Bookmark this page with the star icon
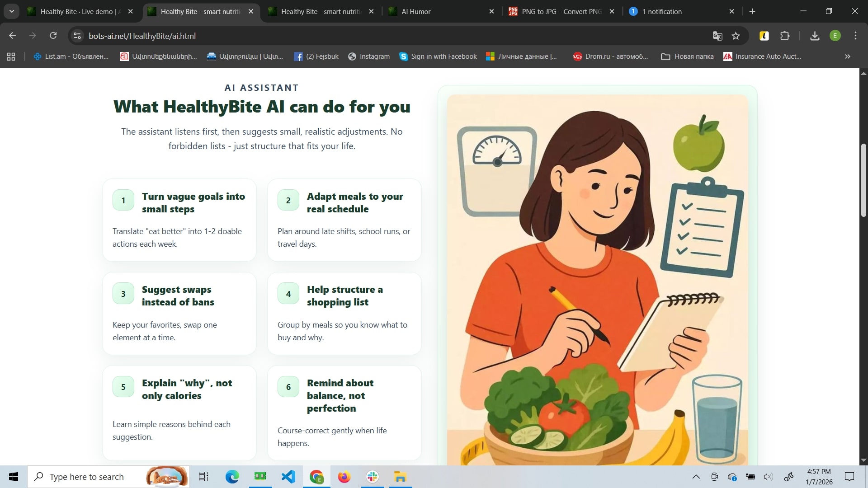This screenshot has height=488, width=868. [736, 36]
